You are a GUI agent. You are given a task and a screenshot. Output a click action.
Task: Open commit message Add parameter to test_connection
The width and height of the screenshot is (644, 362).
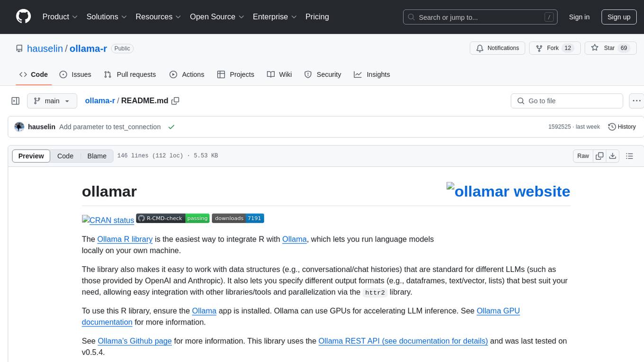(x=110, y=127)
